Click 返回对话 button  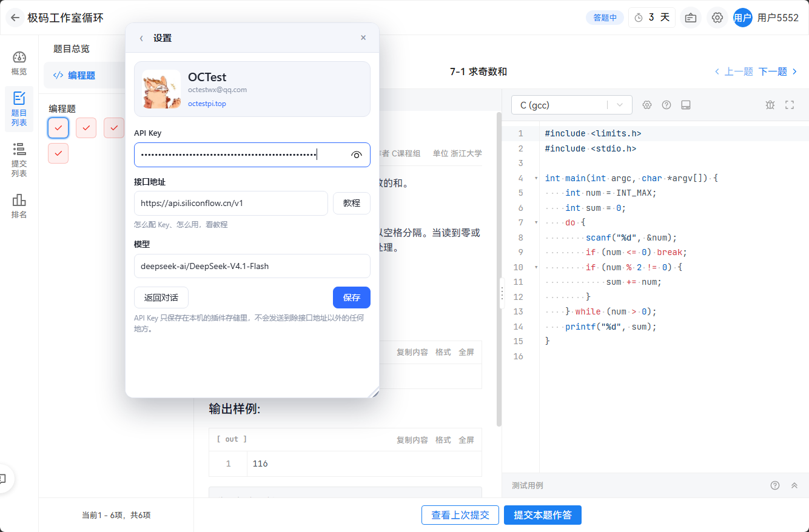pos(161,298)
